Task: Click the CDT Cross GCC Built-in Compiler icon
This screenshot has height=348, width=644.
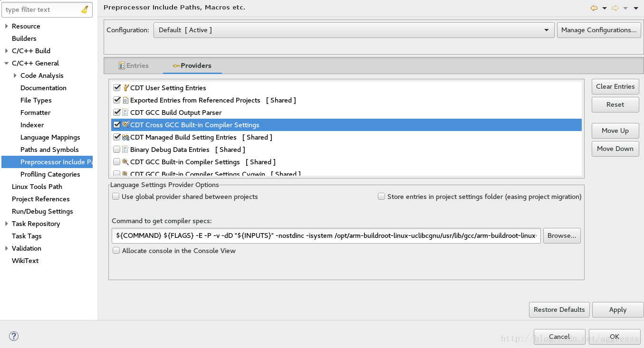Action: click(126, 125)
